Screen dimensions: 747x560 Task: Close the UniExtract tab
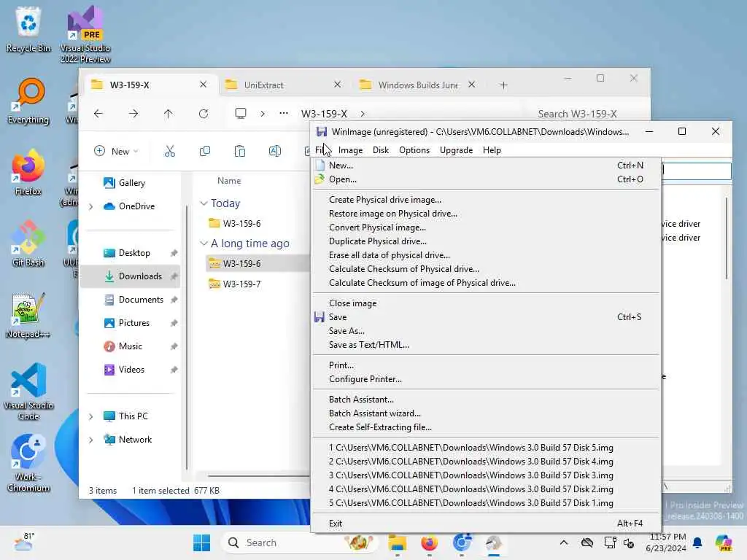337,85
